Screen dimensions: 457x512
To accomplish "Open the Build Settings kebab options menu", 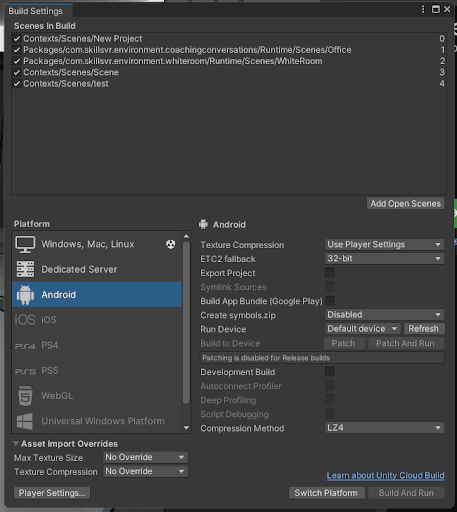I will click(423, 9).
